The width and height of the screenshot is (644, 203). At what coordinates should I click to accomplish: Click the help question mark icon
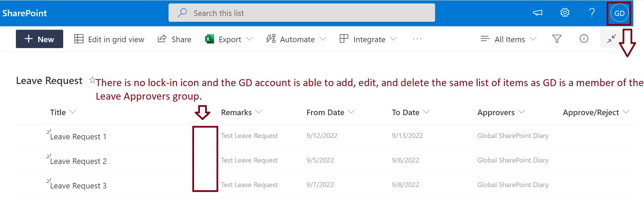[x=592, y=13]
